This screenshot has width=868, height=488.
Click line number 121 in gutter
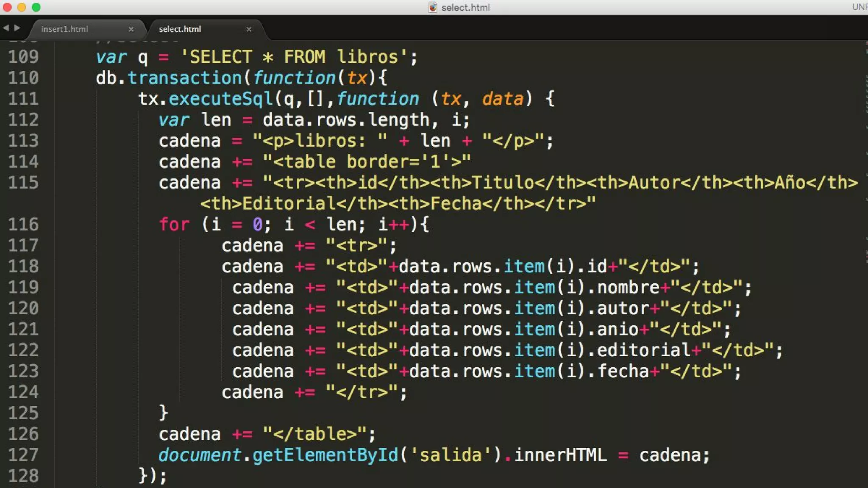click(x=23, y=329)
